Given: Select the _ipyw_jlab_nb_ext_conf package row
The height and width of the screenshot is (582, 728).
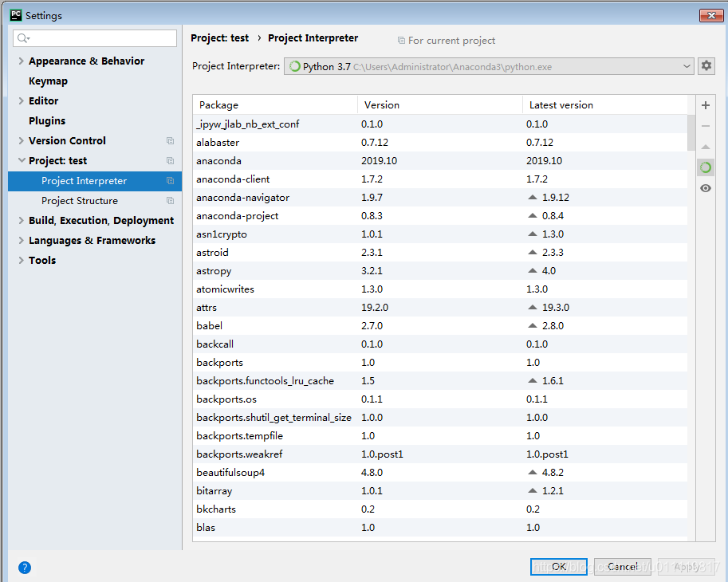Looking at the screenshot, I should pos(440,124).
